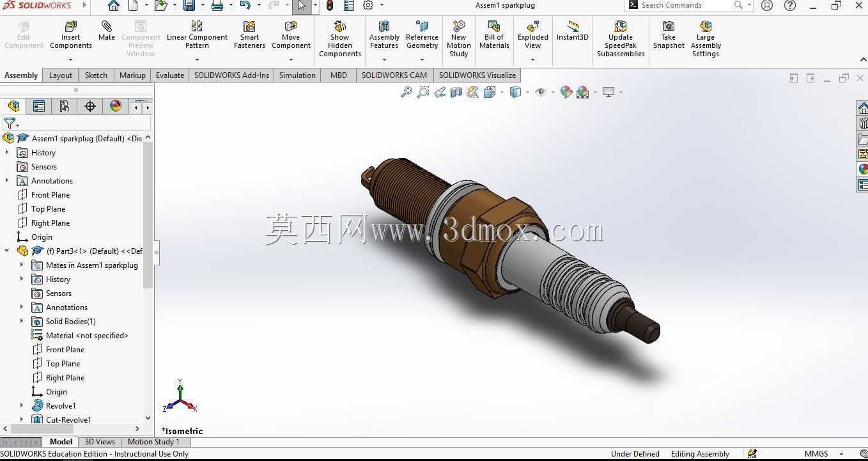Open Reference Geometry tool
Screen dimensions: 868x461
[x=422, y=35]
